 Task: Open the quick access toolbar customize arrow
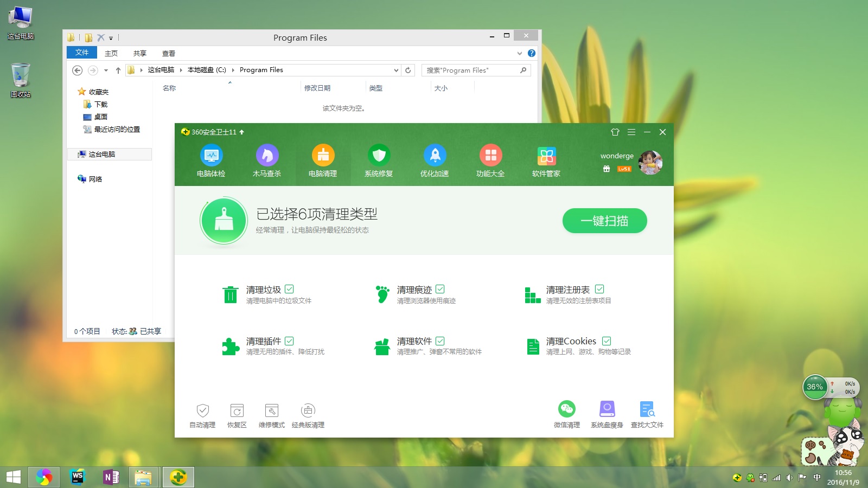point(111,38)
